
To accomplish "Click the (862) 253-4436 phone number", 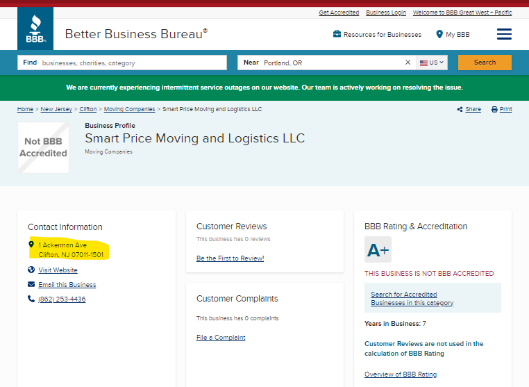I will pyautogui.click(x=62, y=299).
